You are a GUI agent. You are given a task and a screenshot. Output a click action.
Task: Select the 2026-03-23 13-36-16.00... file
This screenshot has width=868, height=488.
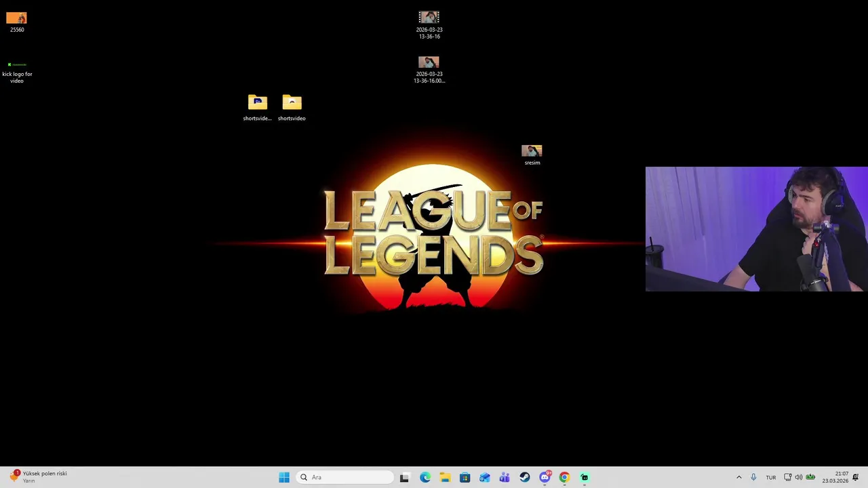click(x=429, y=70)
